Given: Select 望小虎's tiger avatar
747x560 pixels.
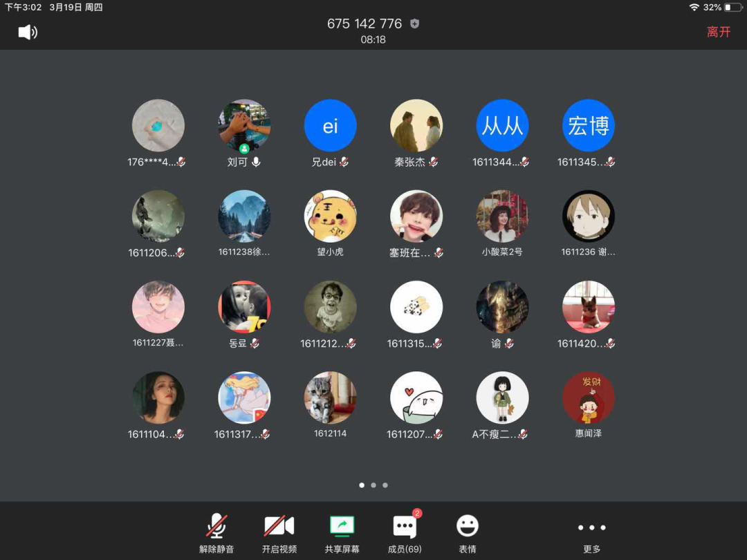Looking at the screenshot, I should click(331, 216).
